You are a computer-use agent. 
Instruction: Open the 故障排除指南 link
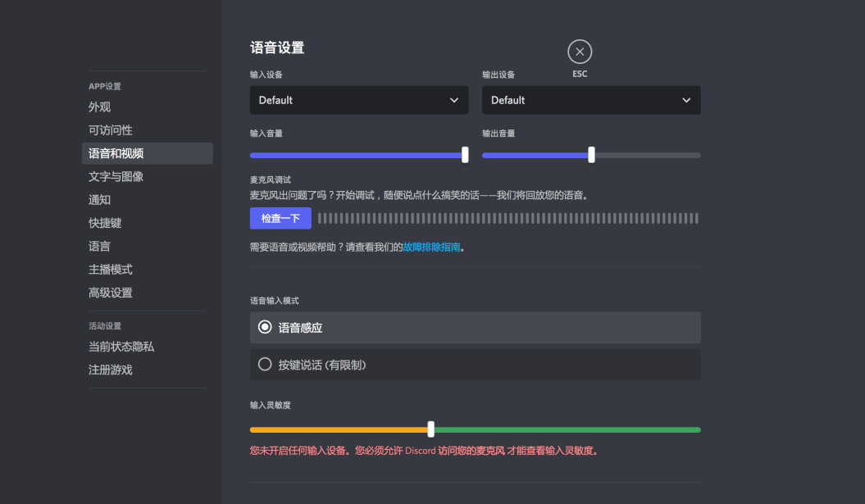431,247
